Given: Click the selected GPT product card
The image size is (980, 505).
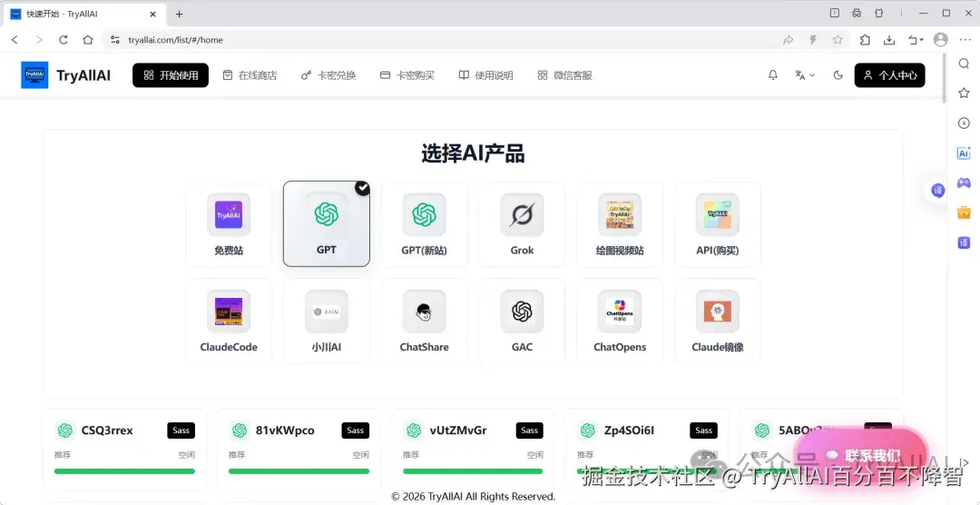Looking at the screenshot, I should point(327,224).
